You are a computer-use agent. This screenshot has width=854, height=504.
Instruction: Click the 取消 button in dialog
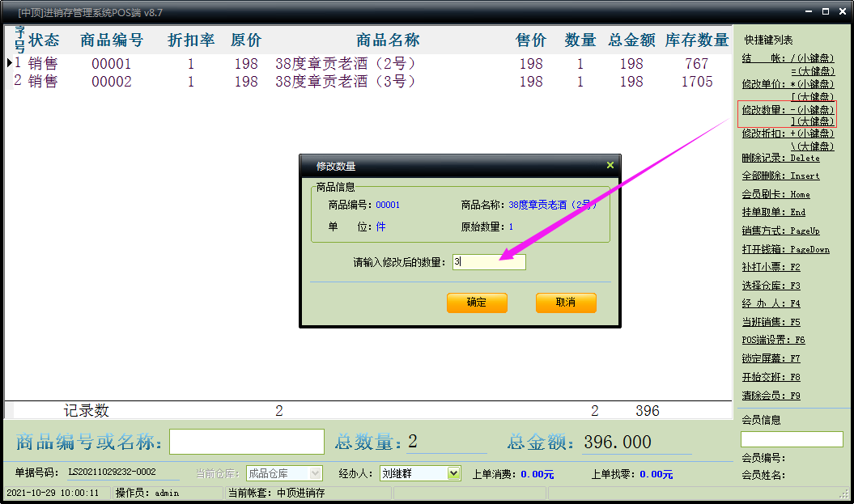click(566, 303)
